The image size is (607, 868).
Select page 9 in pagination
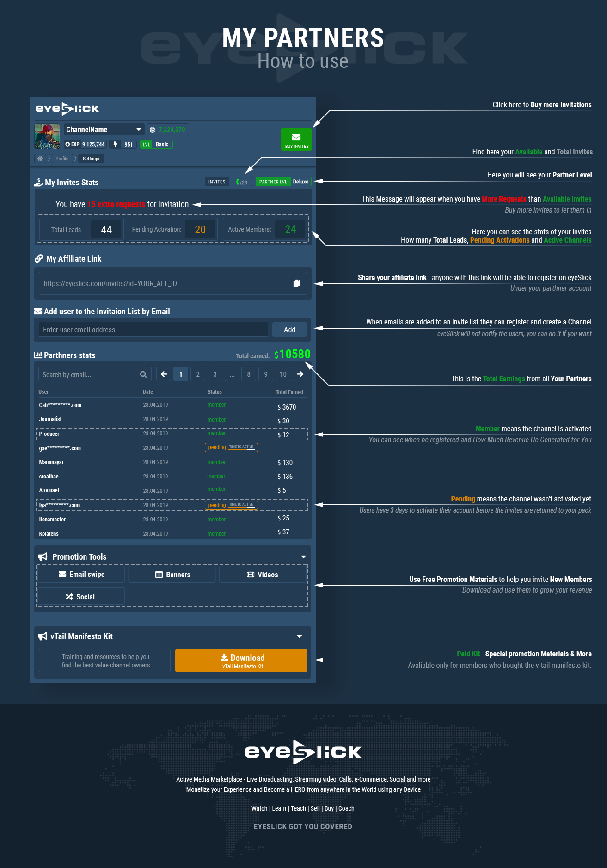[266, 374]
